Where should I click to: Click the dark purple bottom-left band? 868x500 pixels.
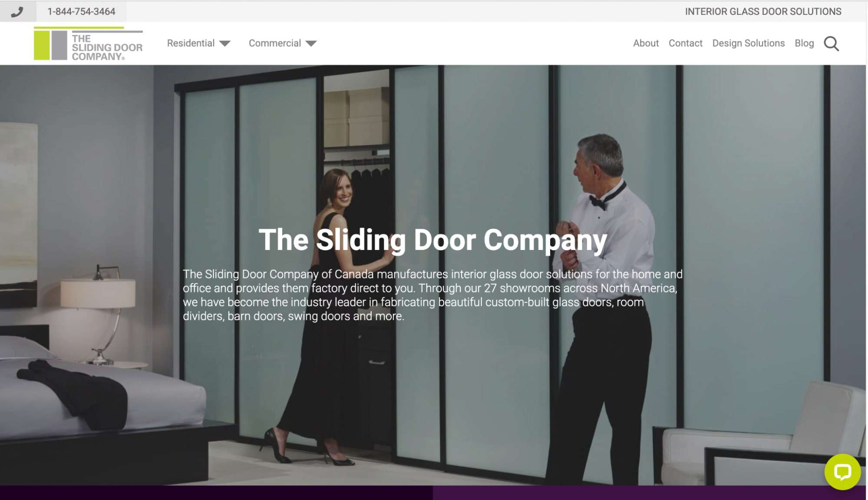pyautogui.click(x=216, y=493)
